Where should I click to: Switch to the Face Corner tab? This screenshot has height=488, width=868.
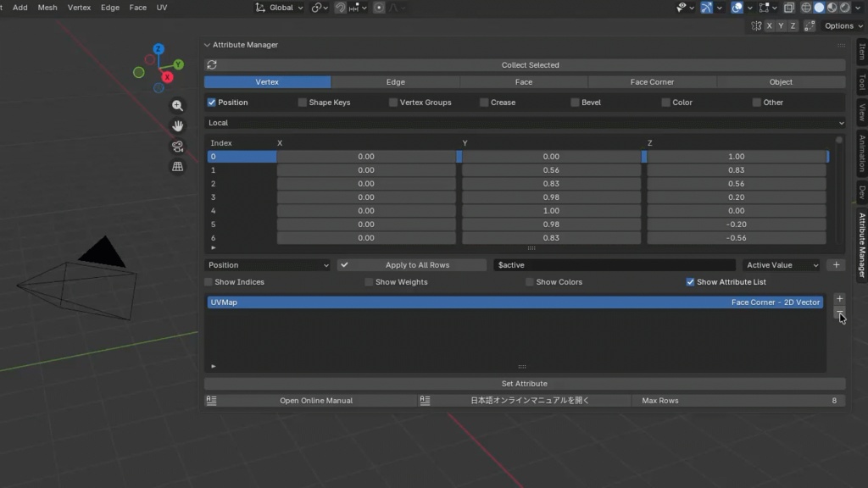point(652,81)
